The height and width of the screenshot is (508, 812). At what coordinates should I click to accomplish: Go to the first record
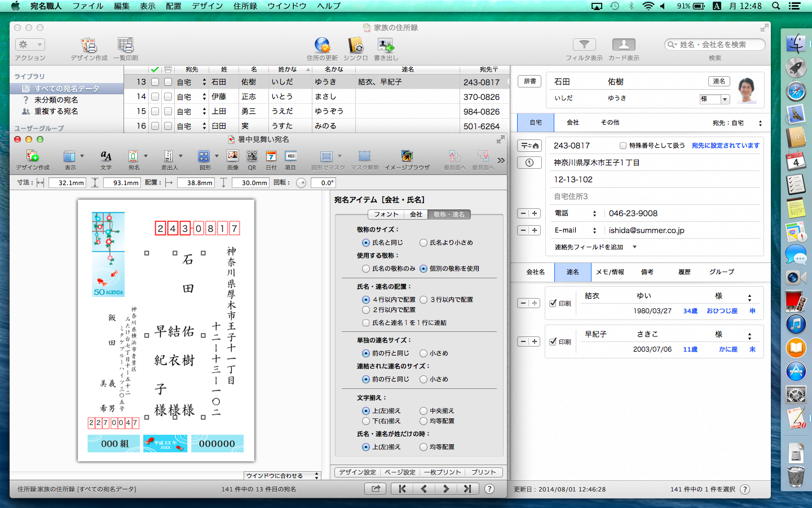click(402, 489)
